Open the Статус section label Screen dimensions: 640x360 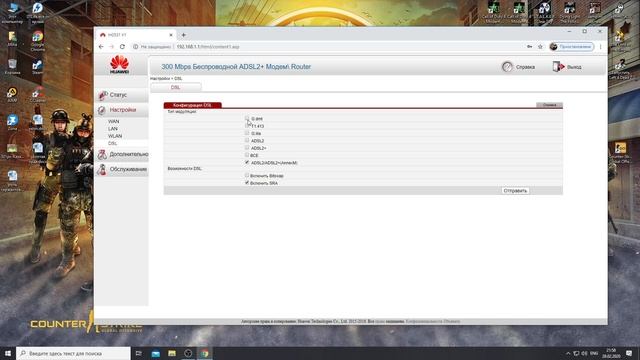point(118,95)
